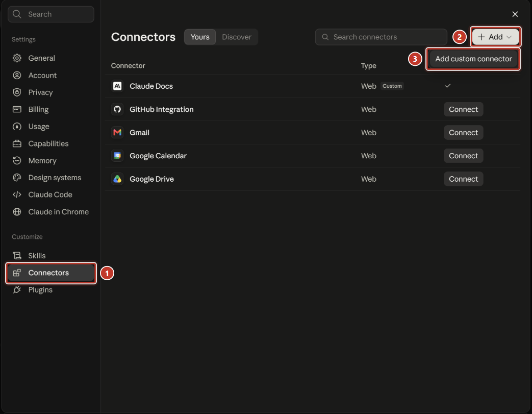Open Memory settings
Viewport: 532px width, 414px height.
(51, 160)
